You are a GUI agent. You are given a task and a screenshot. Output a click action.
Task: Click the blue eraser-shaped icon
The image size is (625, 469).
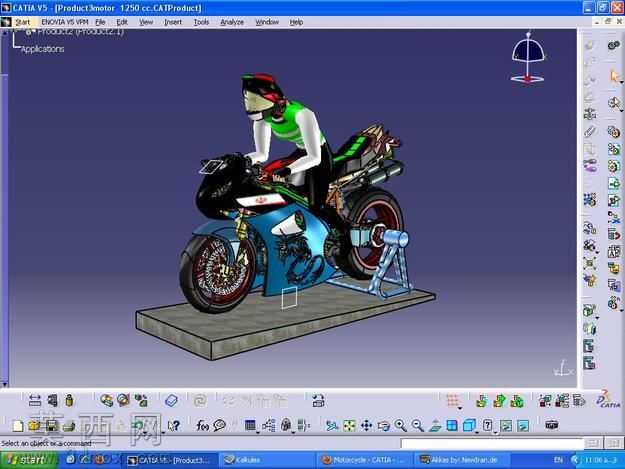pos(171,400)
